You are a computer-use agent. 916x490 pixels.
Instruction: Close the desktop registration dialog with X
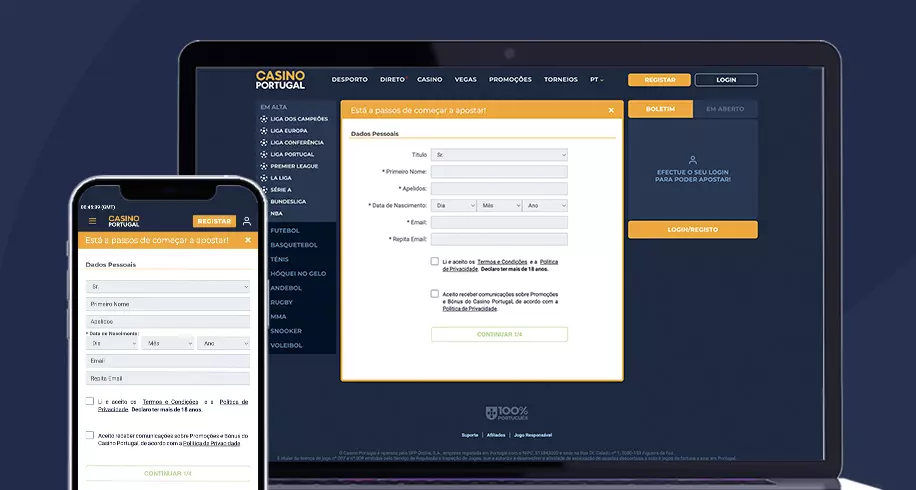[611, 110]
